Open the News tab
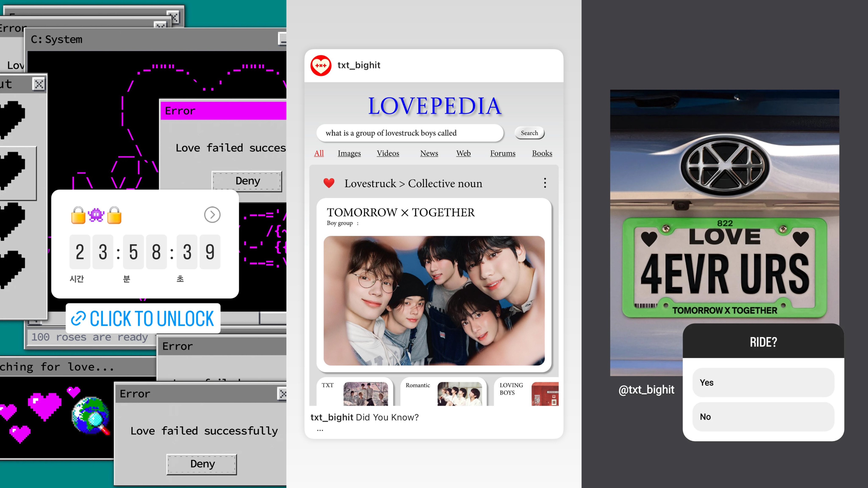The height and width of the screenshot is (488, 868). (x=429, y=153)
